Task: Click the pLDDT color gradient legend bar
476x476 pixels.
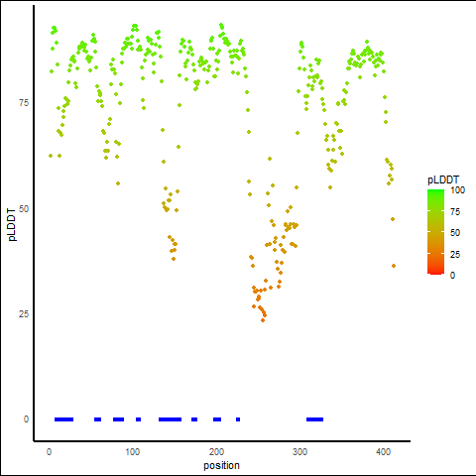Action: (x=435, y=232)
